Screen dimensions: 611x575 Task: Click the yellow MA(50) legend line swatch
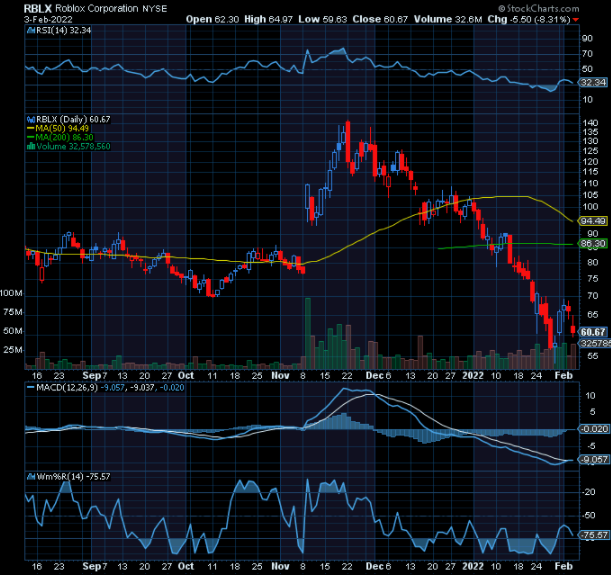(x=30, y=128)
